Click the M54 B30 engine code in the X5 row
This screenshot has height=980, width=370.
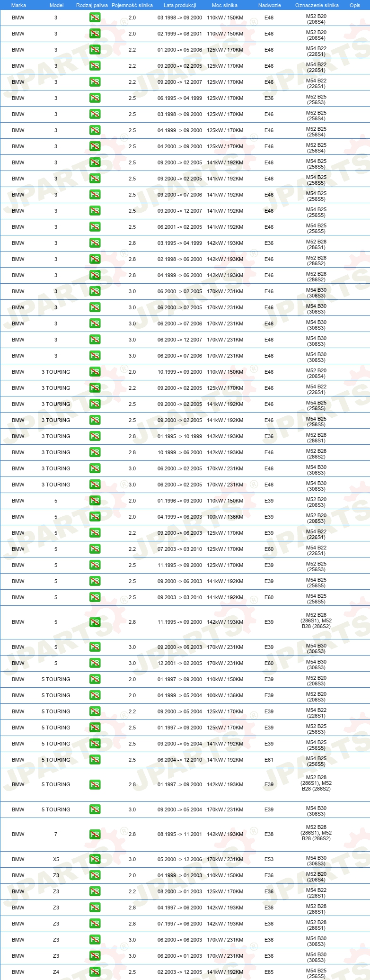coord(316,861)
